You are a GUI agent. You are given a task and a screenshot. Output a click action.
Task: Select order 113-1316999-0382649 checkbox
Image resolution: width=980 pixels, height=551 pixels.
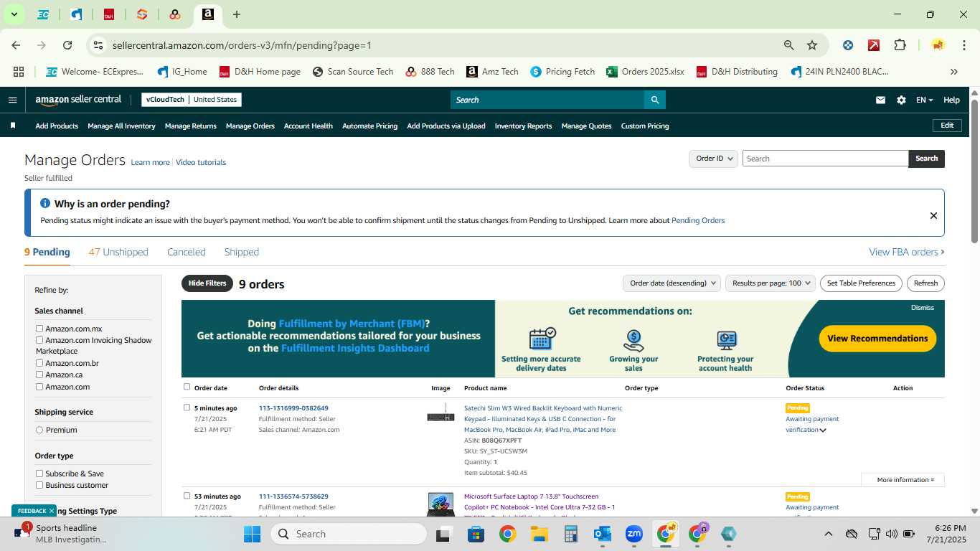point(187,408)
